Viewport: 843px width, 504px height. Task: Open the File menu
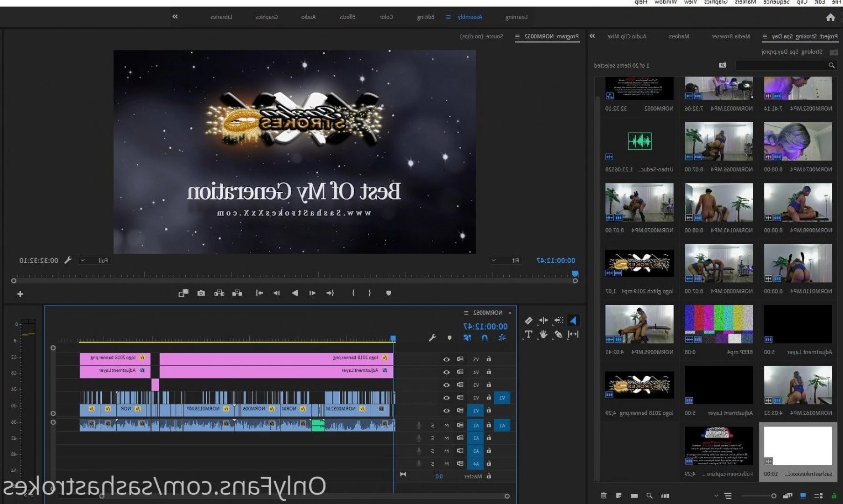836,2
